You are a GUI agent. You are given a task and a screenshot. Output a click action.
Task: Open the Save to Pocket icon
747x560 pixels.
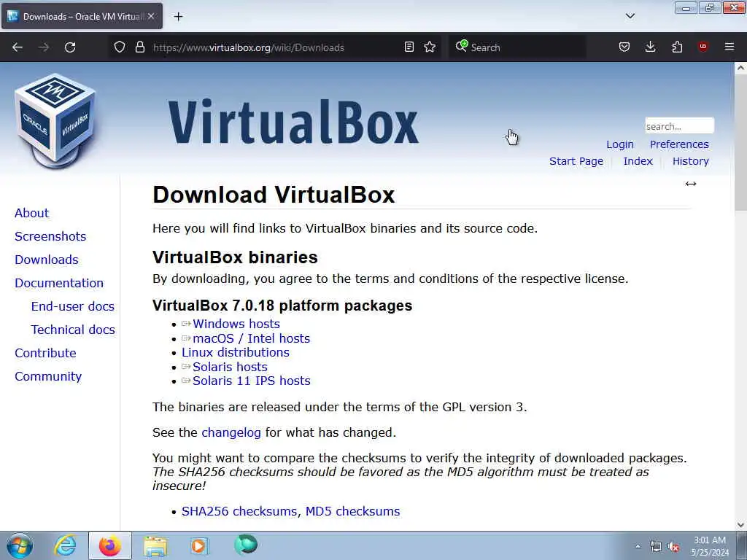[x=624, y=47]
